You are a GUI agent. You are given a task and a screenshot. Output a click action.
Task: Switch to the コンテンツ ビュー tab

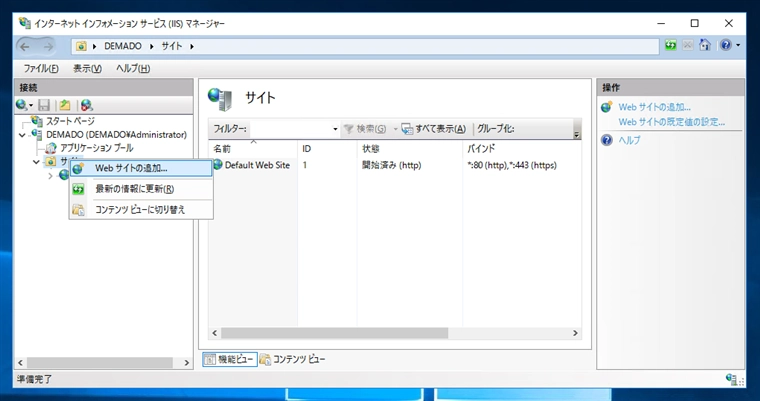pos(292,359)
